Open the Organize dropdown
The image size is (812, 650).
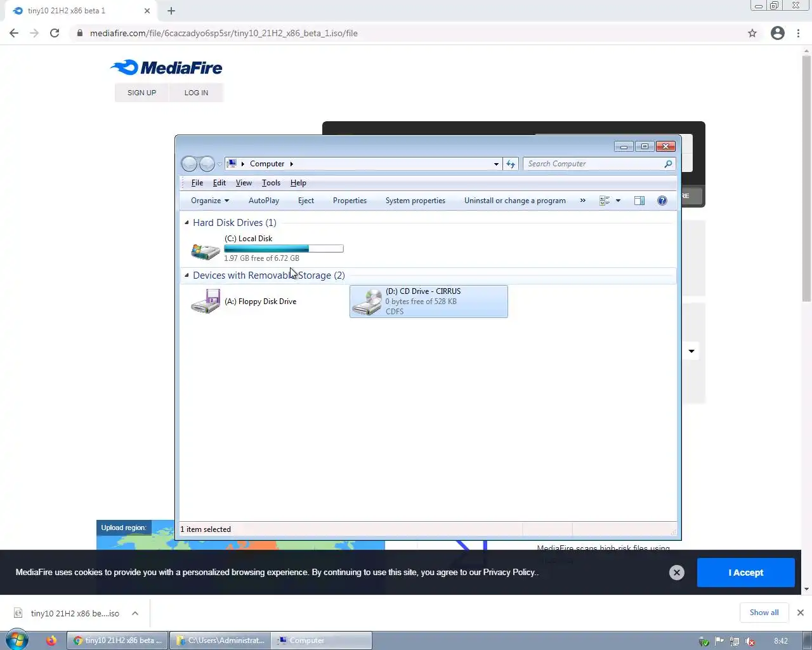click(210, 201)
